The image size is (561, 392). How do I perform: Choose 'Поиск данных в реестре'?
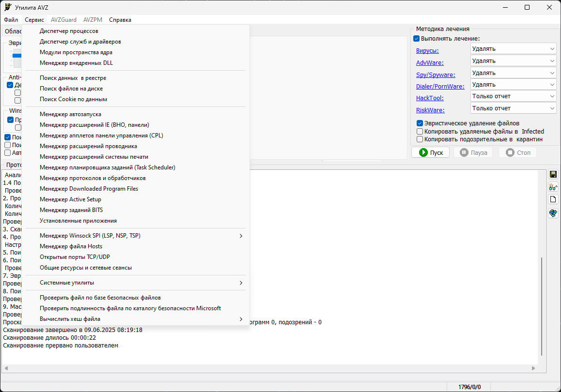[x=136, y=78]
